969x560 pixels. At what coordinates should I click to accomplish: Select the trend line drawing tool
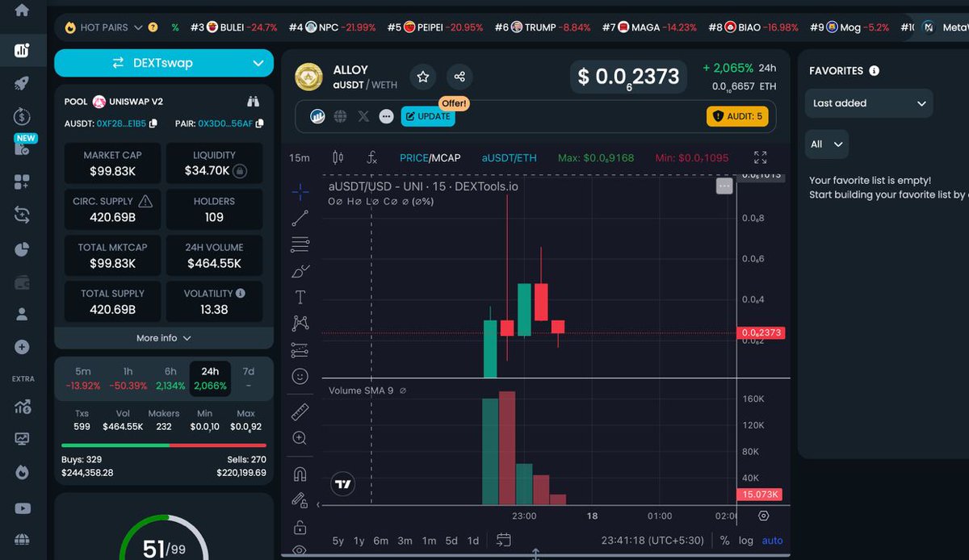(300, 218)
